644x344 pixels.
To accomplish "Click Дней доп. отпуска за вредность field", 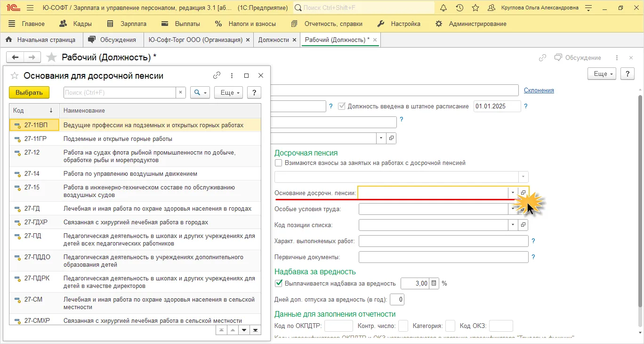I will click(x=397, y=299).
